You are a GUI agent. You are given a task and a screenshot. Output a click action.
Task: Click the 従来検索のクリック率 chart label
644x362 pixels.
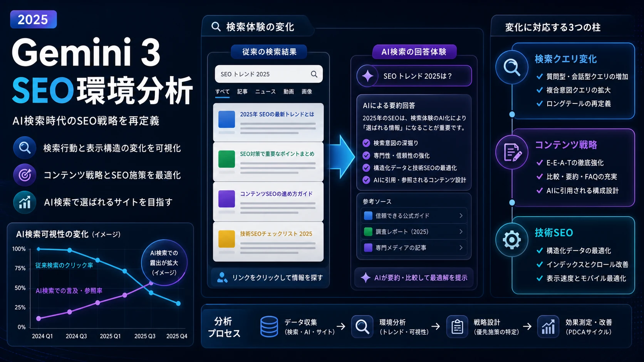pos(64,265)
